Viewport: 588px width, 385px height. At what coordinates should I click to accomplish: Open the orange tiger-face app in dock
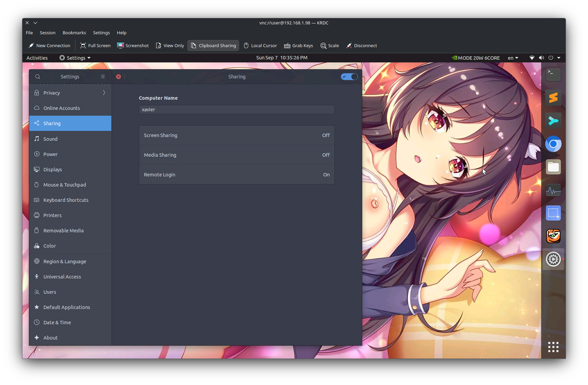[x=553, y=236]
